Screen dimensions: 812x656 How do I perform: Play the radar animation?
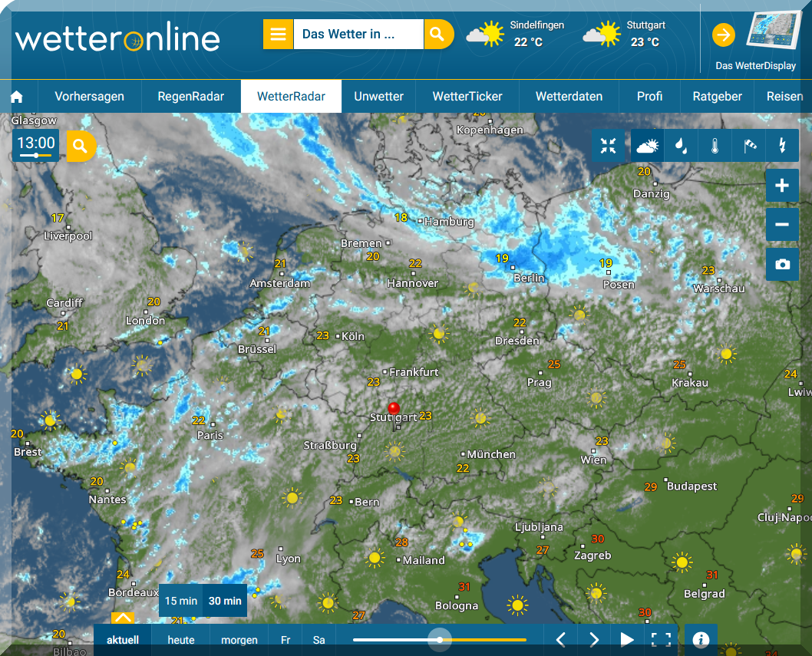(x=627, y=639)
